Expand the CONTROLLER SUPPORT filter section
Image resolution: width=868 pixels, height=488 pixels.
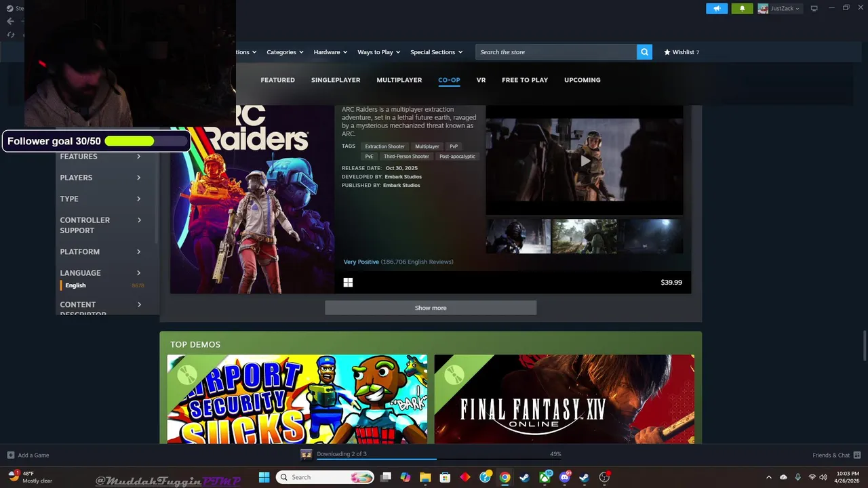(x=100, y=225)
